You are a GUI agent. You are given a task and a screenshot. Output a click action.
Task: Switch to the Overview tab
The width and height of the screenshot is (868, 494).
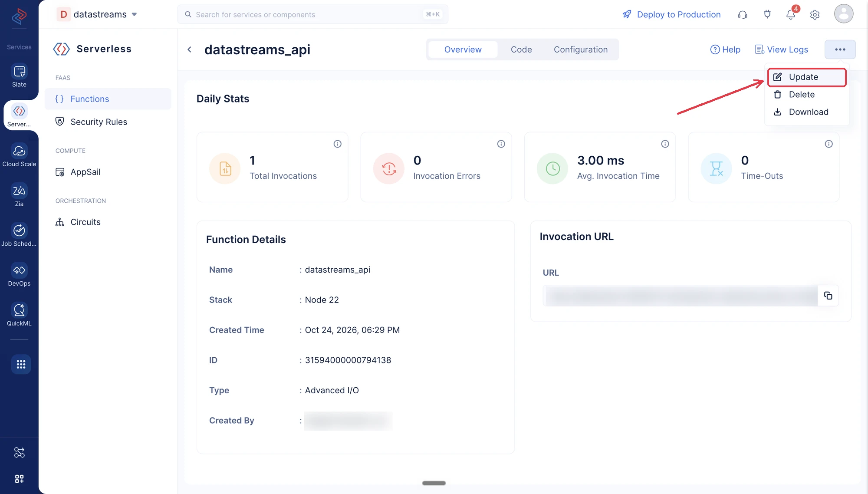(x=463, y=49)
